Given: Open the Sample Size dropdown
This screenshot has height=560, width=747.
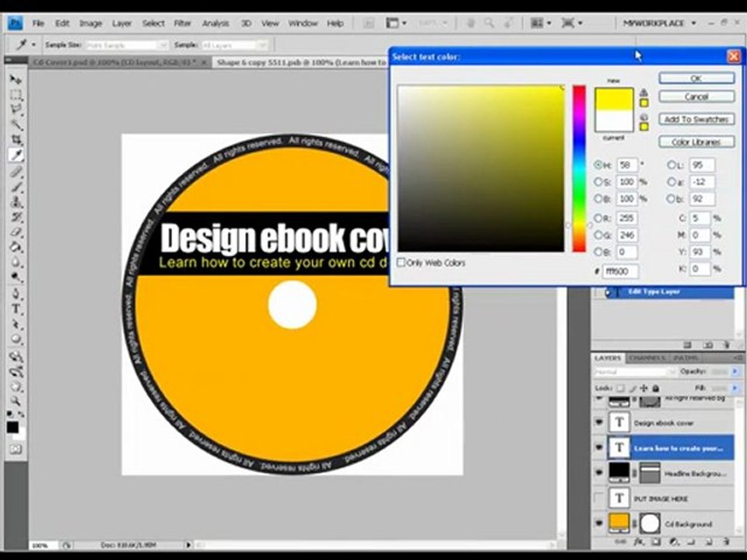Looking at the screenshot, I should (127, 45).
